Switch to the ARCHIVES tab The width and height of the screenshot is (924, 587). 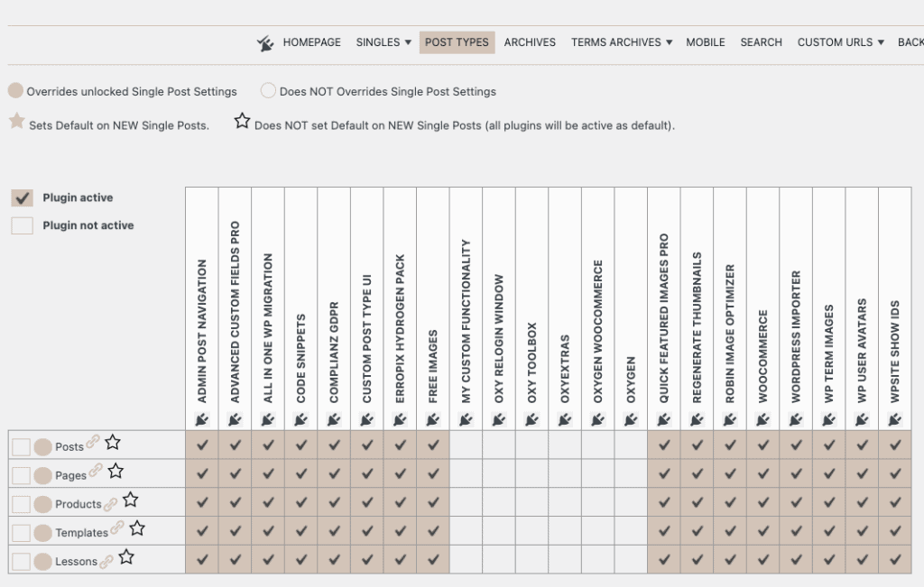tap(530, 41)
